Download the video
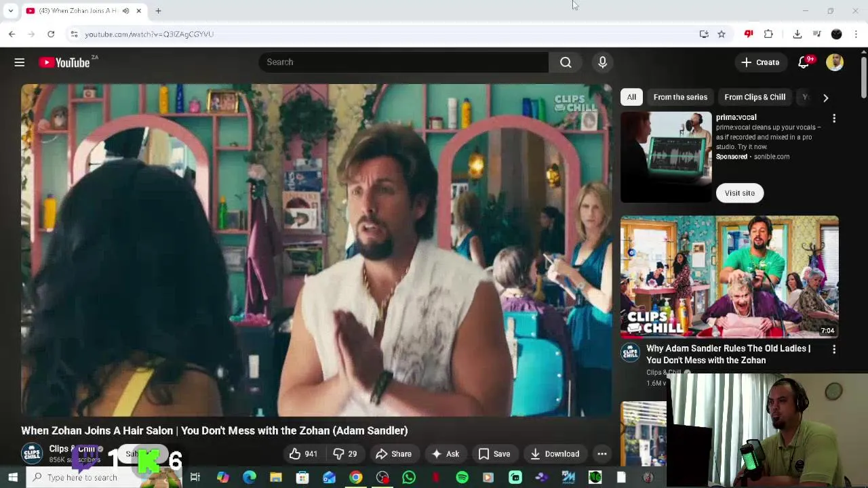 coord(555,454)
